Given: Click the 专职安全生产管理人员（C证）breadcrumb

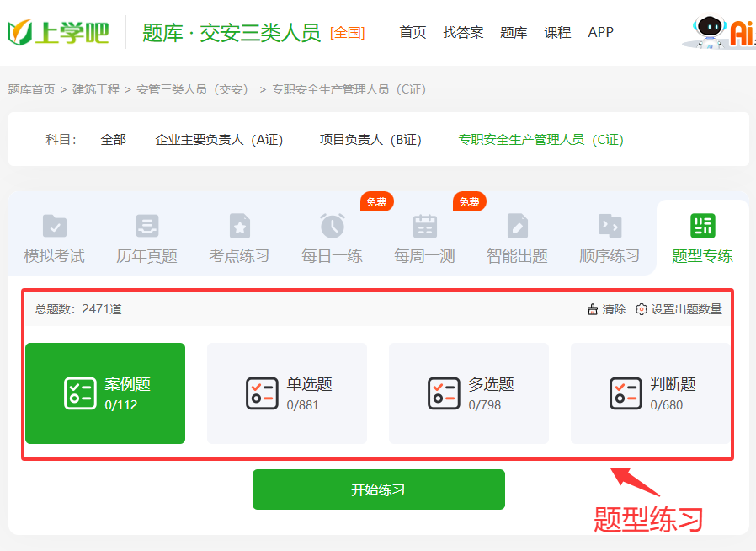Looking at the screenshot, I should tap(350, 89).
